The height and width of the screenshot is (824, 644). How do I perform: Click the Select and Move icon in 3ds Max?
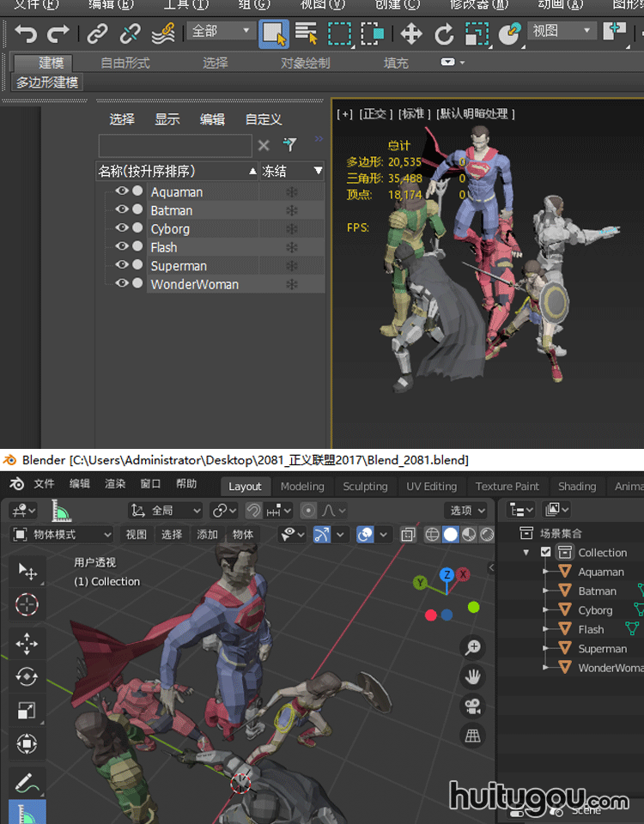411,34
